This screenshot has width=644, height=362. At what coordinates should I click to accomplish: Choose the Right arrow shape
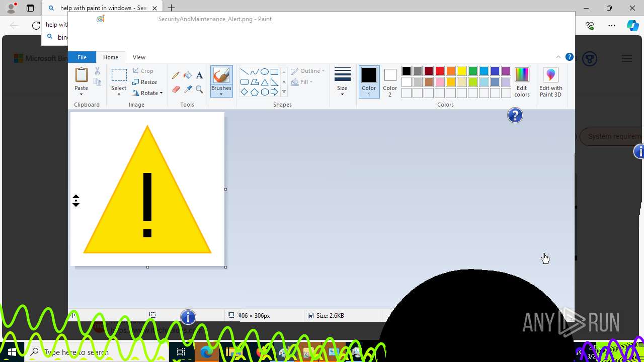point(274,92)
